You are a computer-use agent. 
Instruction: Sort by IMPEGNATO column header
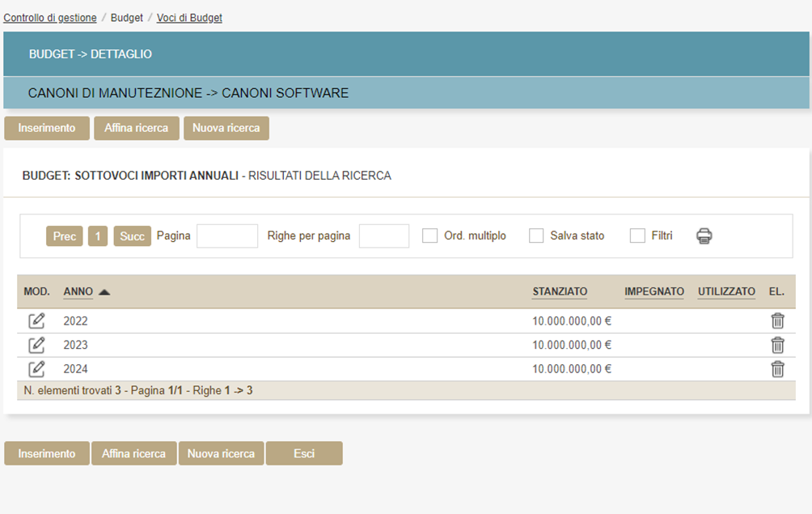point(654,291)
